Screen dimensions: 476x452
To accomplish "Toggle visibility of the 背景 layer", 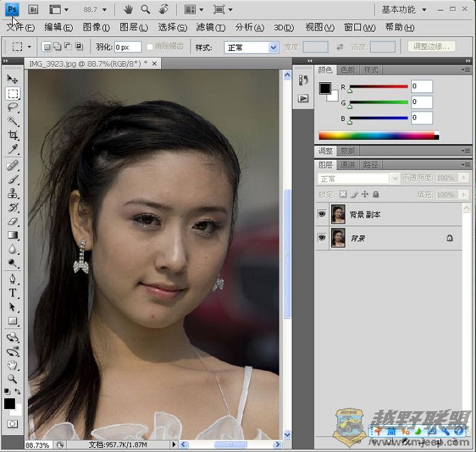I will 322,238.
